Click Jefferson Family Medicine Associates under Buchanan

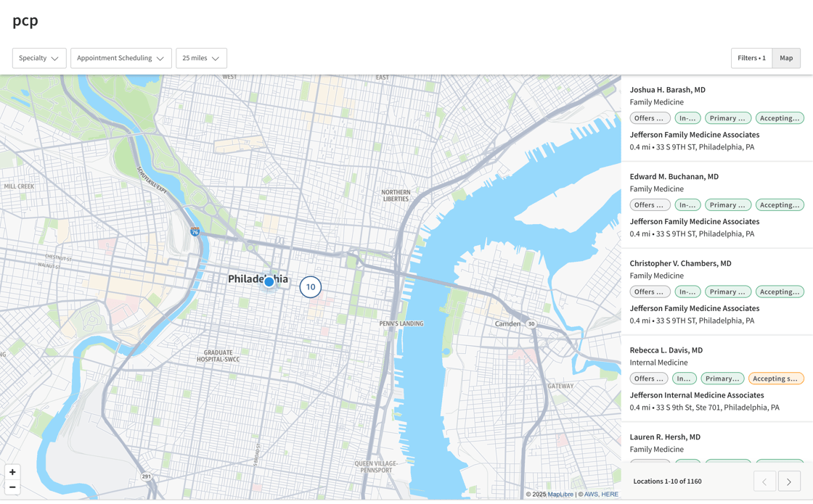(x=694, y=222)
